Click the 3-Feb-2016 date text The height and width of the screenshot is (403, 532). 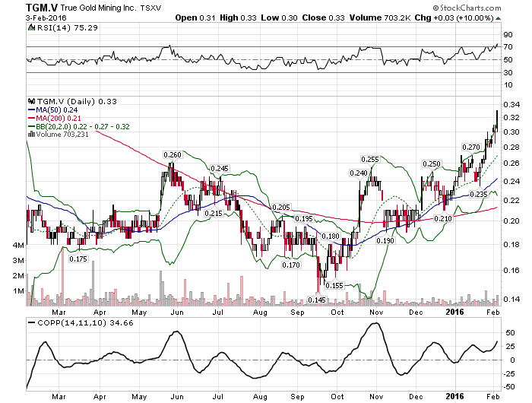(x=46, y=17)
